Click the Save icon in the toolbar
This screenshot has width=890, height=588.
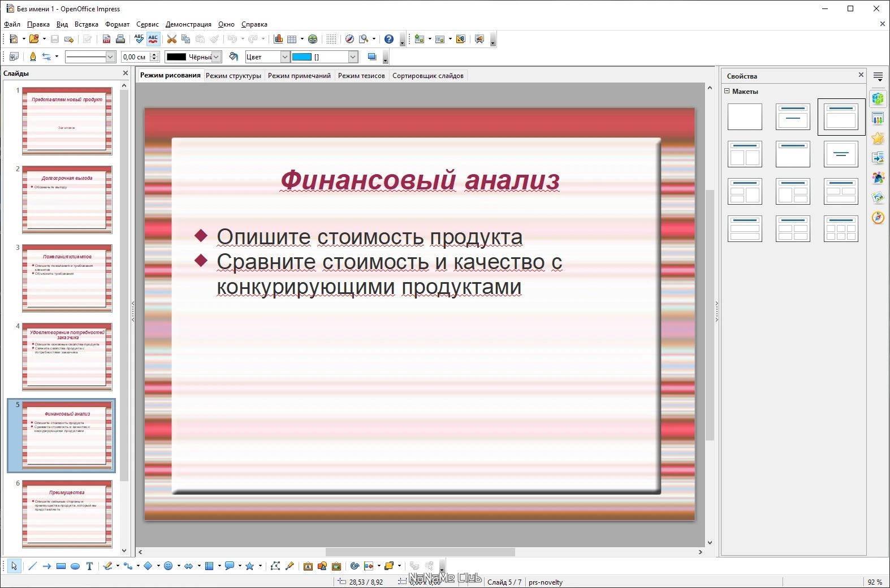[55, 39]
